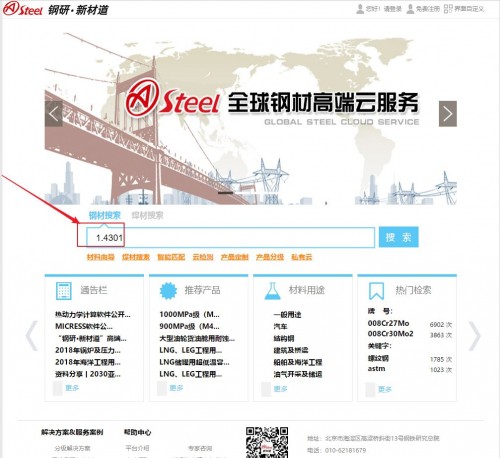The width and height of the screenshot is (500, 458).
Task: Open the orange 产品分级 link
Action: pyautogui.click(x=270, y=257)
